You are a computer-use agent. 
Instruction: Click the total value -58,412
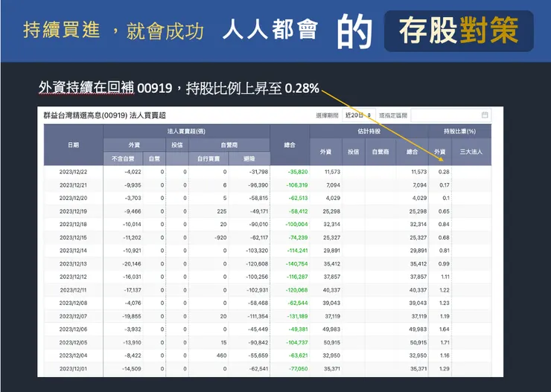tap(298, 211)
